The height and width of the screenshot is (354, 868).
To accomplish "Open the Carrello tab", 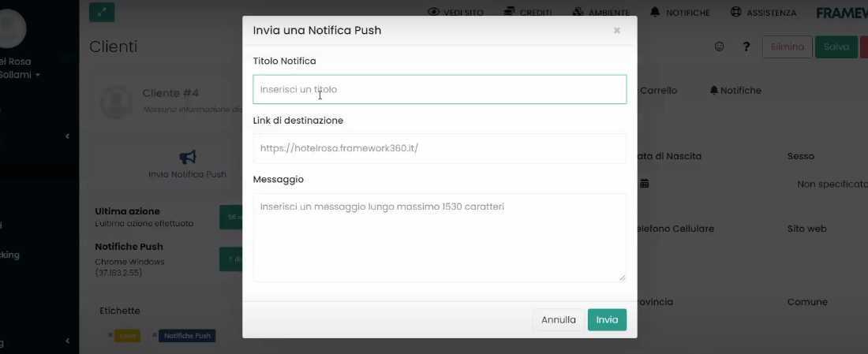I will pos(658,91).
